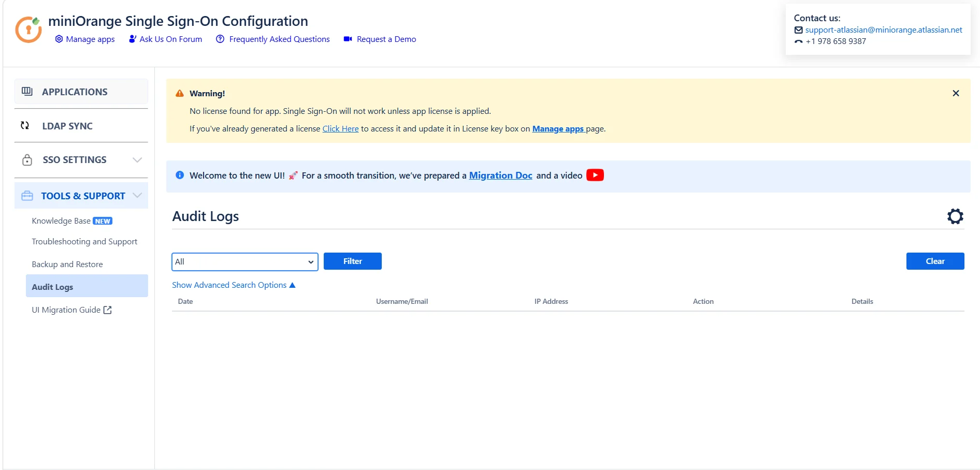Click the Details column header
This screenshot has width=980, height=470.
point(862,301)
